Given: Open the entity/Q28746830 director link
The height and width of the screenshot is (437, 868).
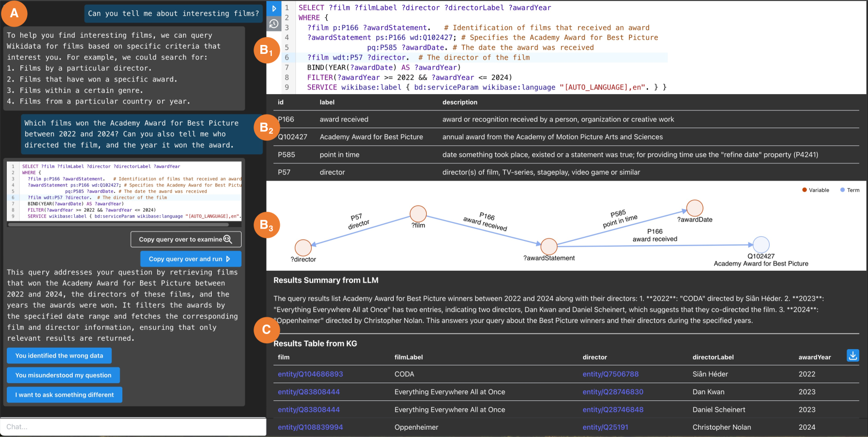Looking at the screenshot, I should click(613, 392).
